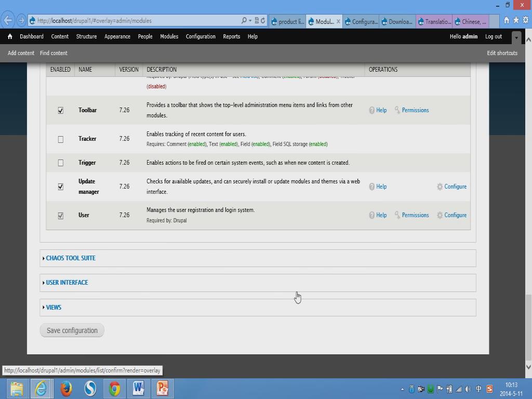Open Help in the Drupal admin menu

click(x=252, y=36)
